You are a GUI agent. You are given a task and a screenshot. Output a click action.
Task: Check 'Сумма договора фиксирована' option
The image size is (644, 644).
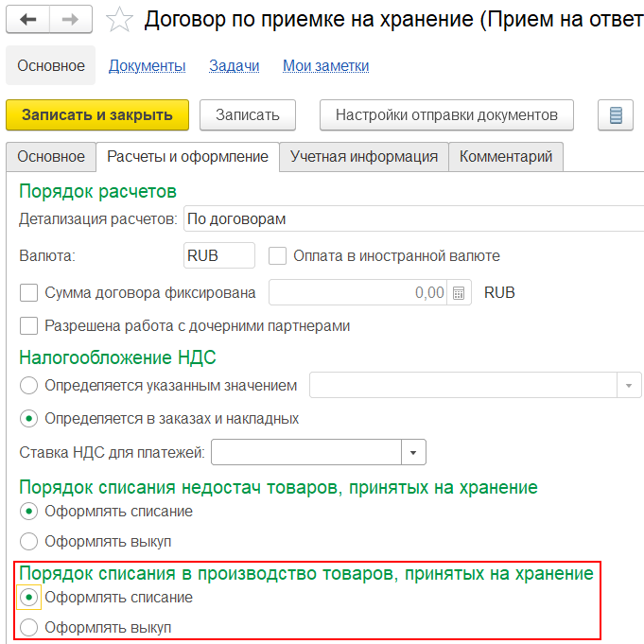click(x=29, y=292)
